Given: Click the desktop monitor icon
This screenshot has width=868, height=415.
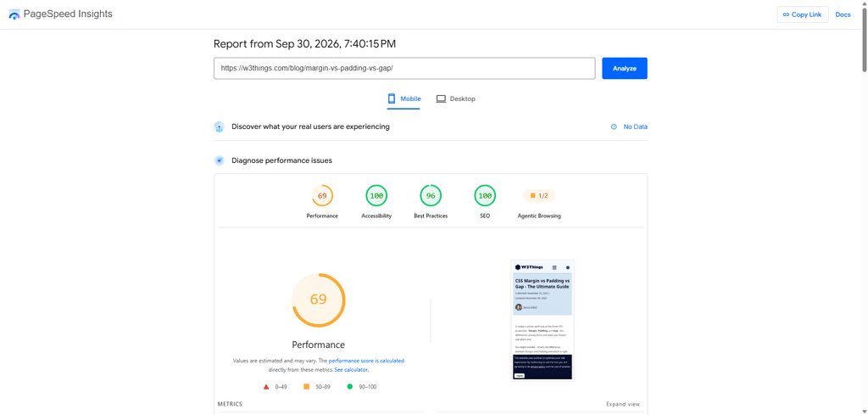Looking at the screenshot, I should 441,99.
